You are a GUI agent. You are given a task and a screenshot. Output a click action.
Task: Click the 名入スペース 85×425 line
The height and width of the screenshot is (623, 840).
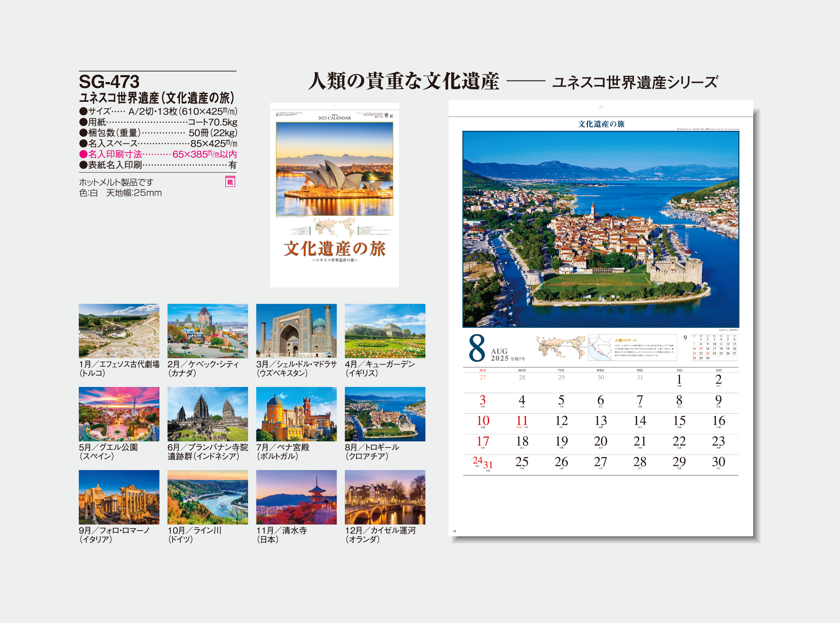pos(158,143)
